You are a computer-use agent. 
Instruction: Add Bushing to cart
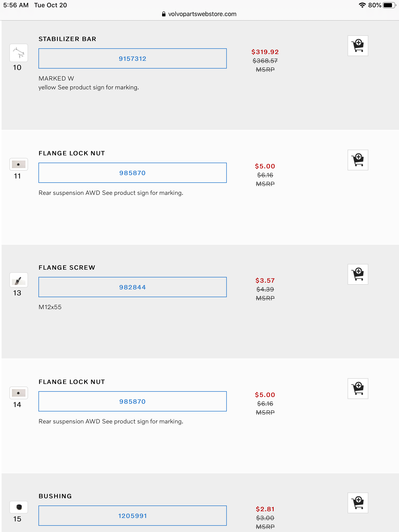tap(358, 503)
